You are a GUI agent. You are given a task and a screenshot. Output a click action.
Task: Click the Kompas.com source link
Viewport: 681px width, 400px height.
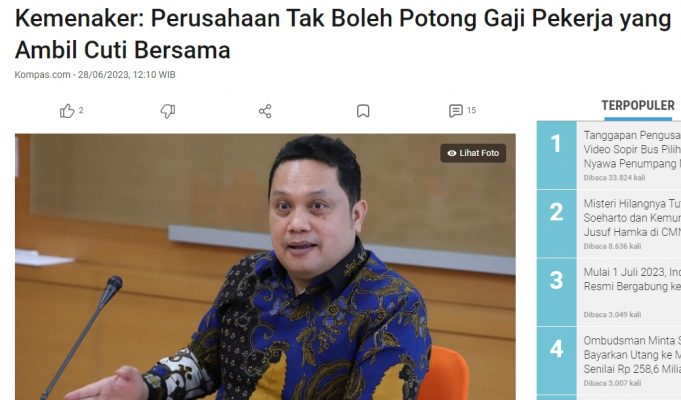tap(43, 75)
